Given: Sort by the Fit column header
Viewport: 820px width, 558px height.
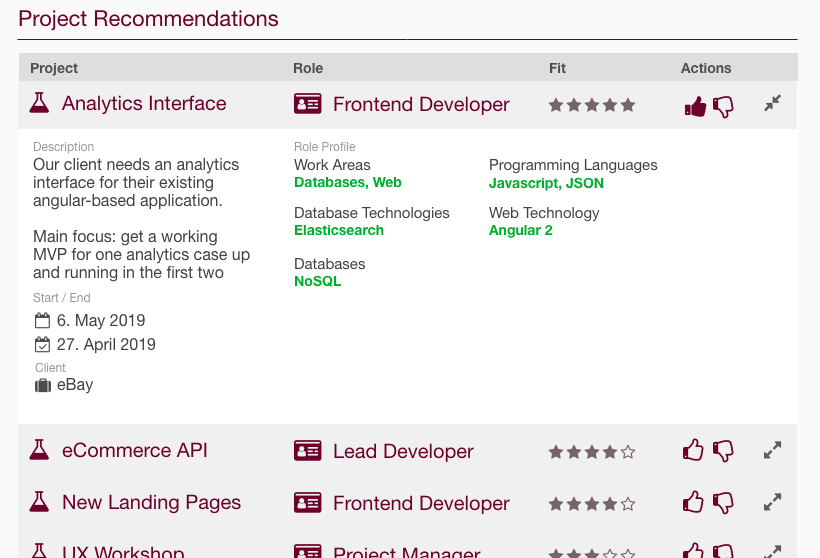Looking at the screenshot, I should (x=557, y=68).
